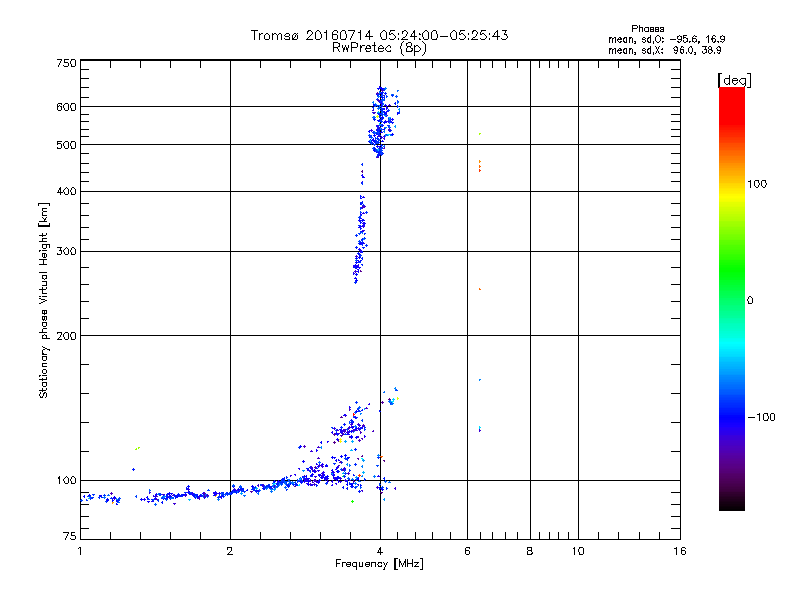This screenshot has width=800, height=600.
Task: Click the y-axis "750" tick label
Action: click(x=66, y=63)
